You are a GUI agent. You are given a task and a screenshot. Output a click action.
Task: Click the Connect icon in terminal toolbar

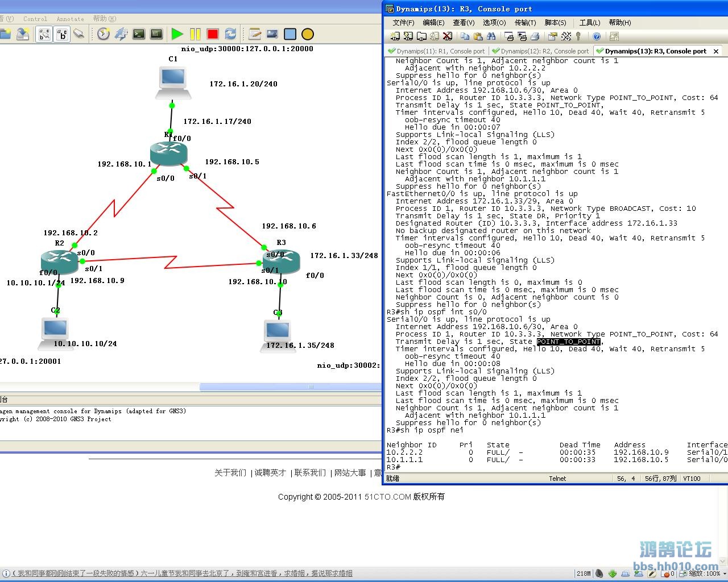[395, 36]
